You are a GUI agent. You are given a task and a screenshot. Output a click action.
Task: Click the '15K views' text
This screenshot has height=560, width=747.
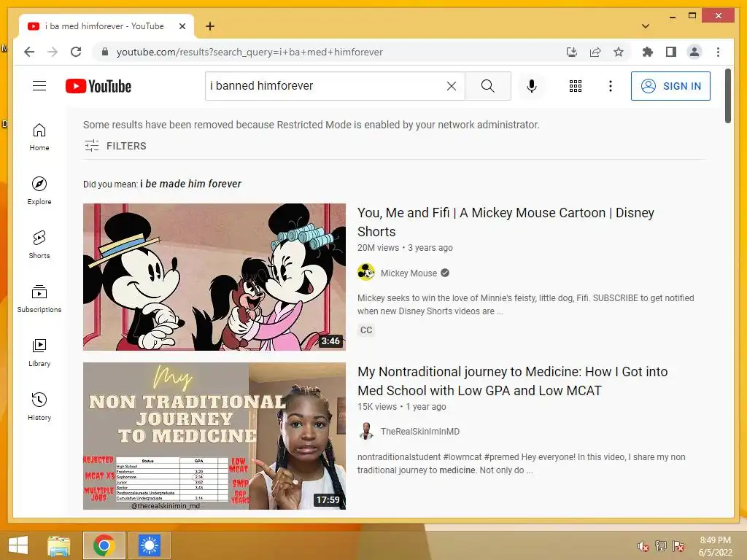click(377, 407)
